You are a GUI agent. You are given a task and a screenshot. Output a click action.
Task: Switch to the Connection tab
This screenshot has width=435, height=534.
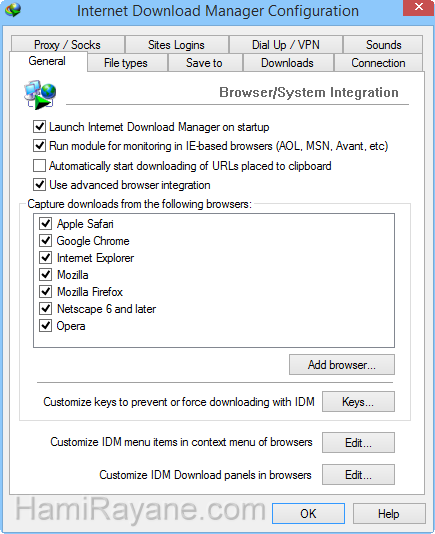click(x=378, y=63)
